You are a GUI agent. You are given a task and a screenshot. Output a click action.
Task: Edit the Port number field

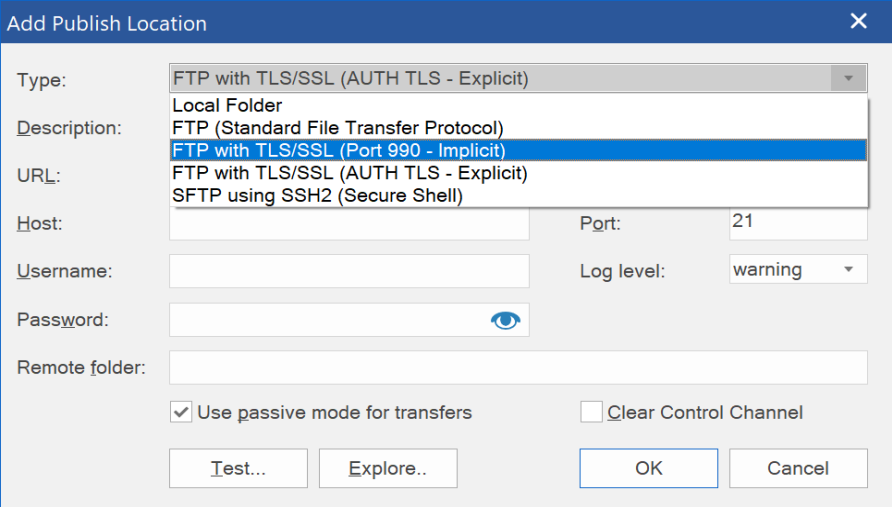tap(798, 223)
